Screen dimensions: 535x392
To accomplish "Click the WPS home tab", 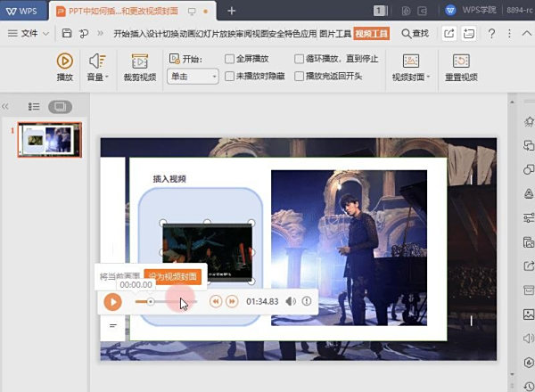I will pos(23,11).
